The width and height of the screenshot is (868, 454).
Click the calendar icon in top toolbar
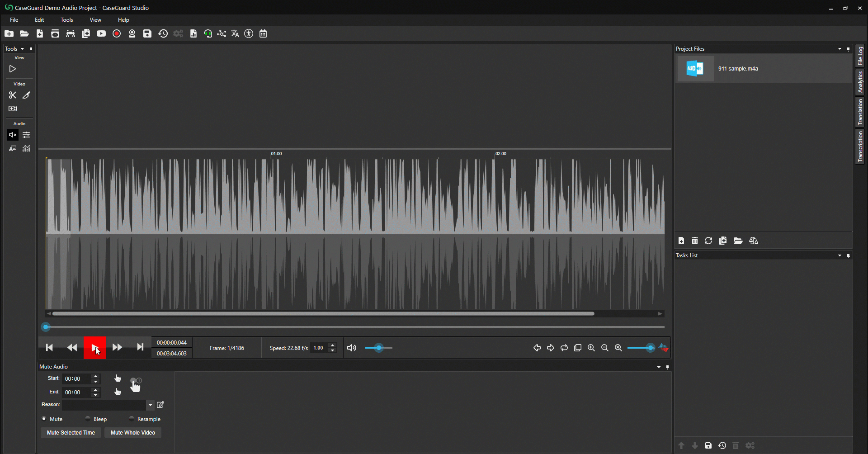point(263,34)
